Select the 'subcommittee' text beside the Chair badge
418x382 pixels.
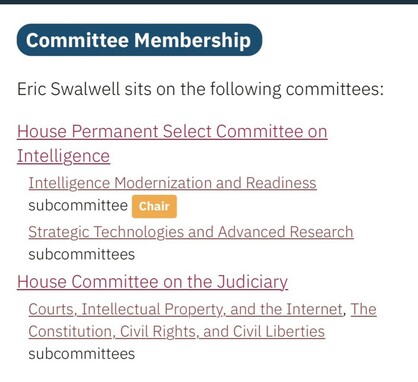click(x=78, y=205)
